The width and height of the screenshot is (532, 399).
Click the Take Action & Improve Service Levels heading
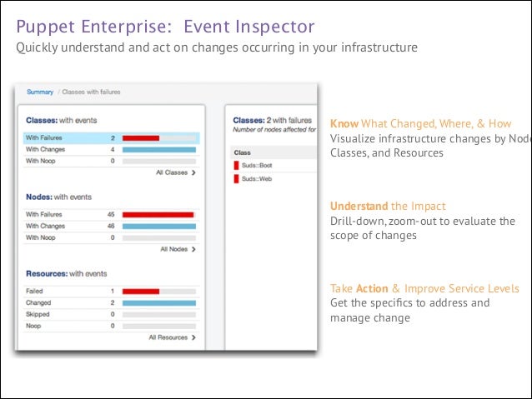(424, 288)
